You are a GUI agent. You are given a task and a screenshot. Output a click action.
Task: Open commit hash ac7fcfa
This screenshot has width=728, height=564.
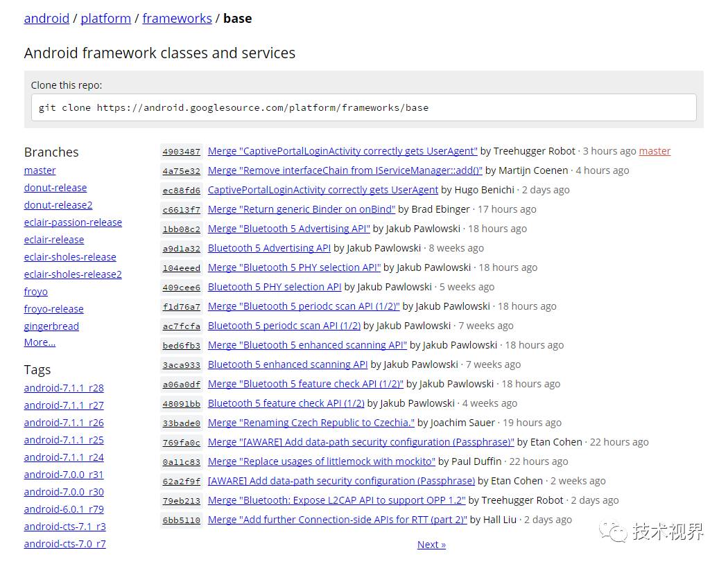point(182,326)
